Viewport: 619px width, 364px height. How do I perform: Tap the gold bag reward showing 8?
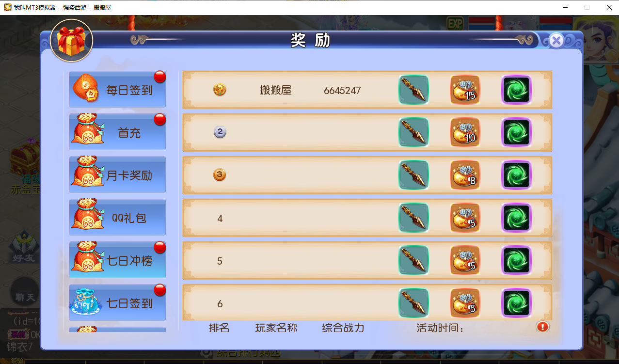point(465,175)
